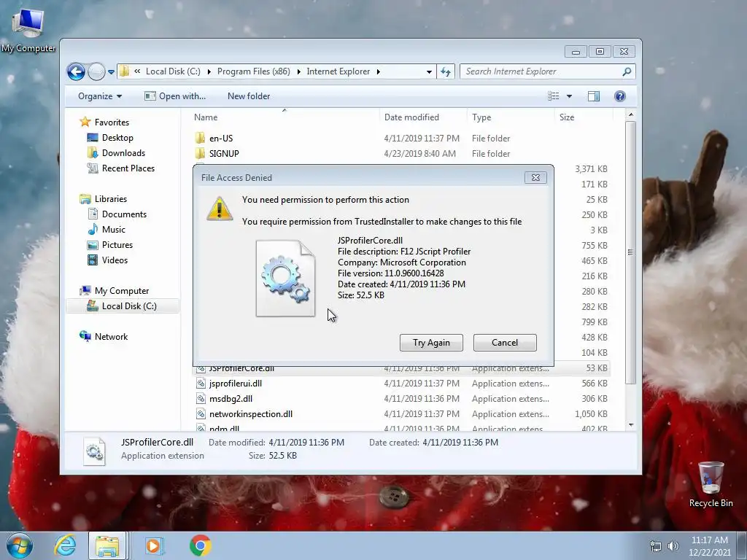The width and height of the screenshot is (747, 560).
Task: Click Cancel in the File Access Denied dialog
Action: [505, 343]
